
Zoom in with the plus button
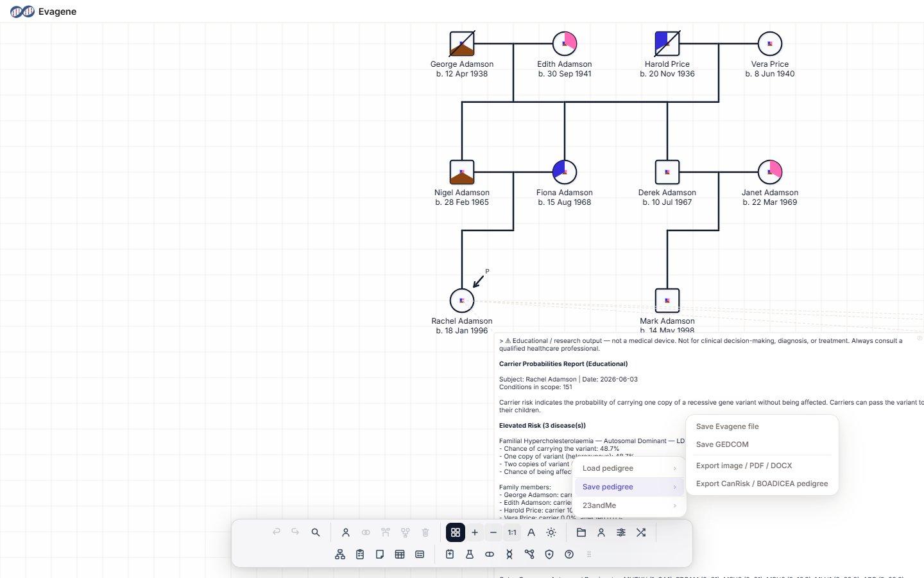click(x=475, y=532)
